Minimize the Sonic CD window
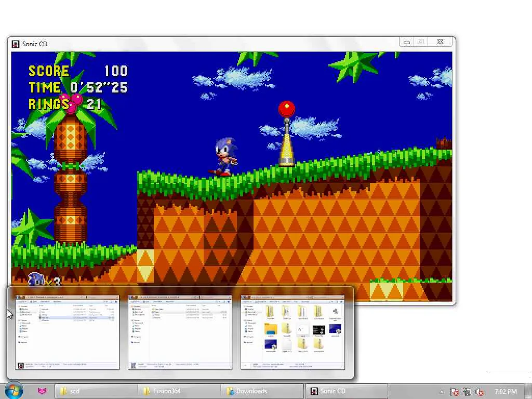Screen dimensions: 532x399 (406, 42)
